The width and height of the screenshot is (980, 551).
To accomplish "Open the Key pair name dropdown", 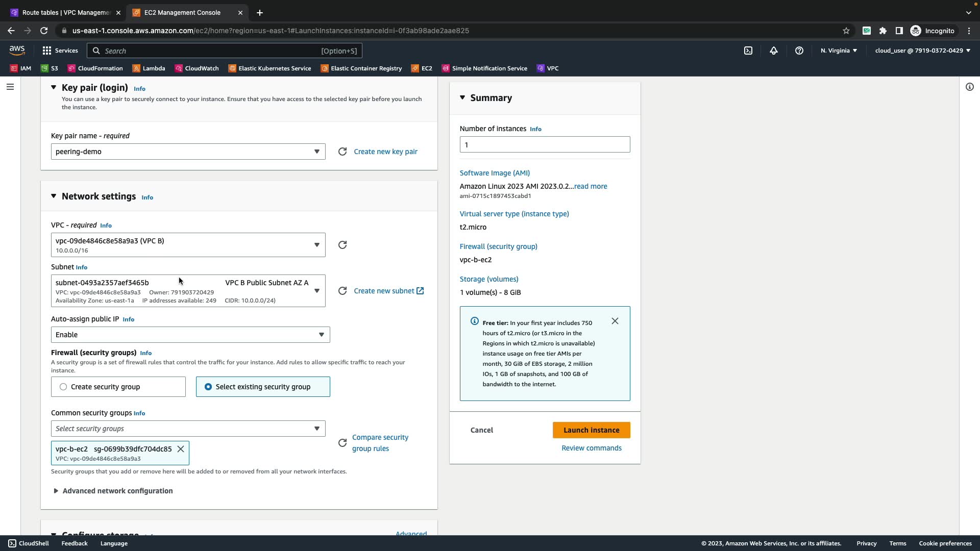I will [188, 152].
